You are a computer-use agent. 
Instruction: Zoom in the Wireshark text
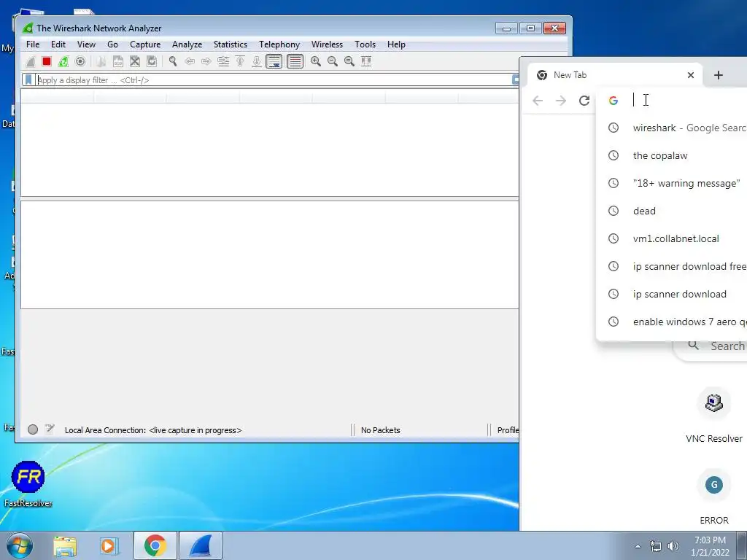pos(315,61)
